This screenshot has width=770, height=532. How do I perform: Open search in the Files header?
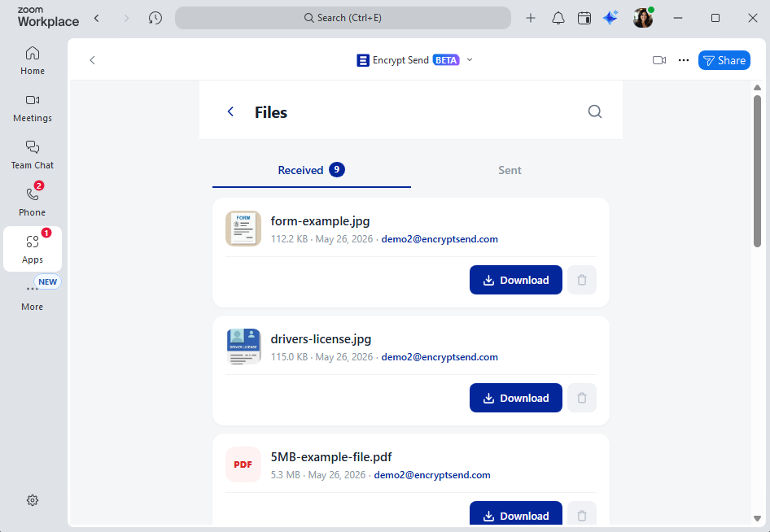point(595,112)
